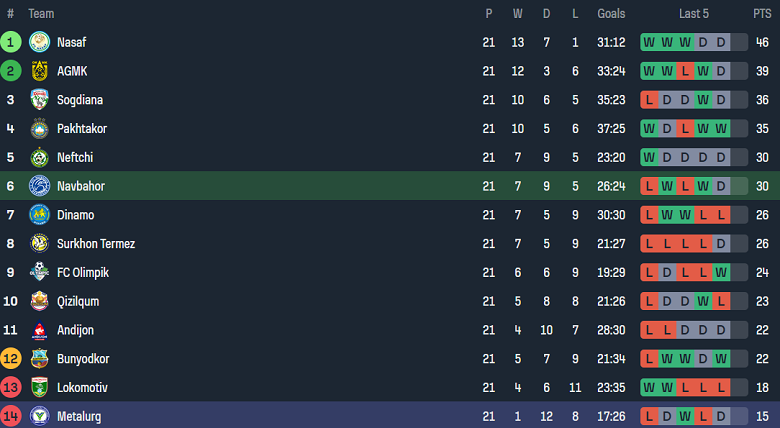Viewport: 780px width, 428px height.
Task: Sort table by PTS column header
Action: (762, 14)
